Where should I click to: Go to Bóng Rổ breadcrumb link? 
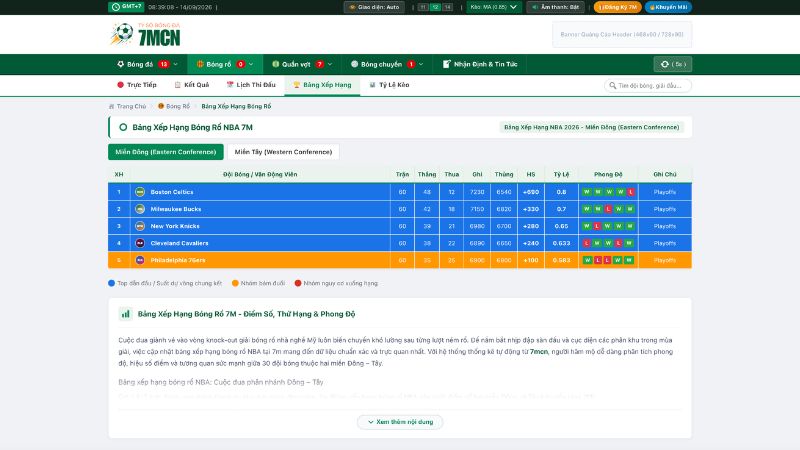(x=174, y=106)
